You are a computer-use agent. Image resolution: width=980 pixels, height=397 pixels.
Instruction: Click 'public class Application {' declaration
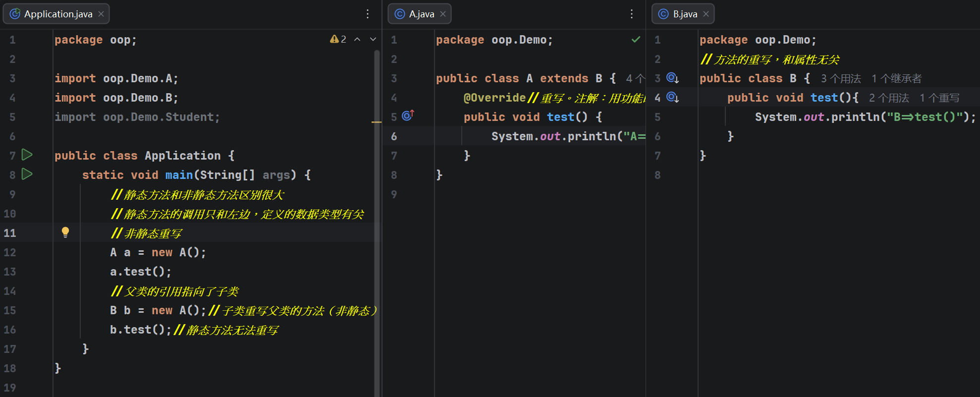coord(145,156)
